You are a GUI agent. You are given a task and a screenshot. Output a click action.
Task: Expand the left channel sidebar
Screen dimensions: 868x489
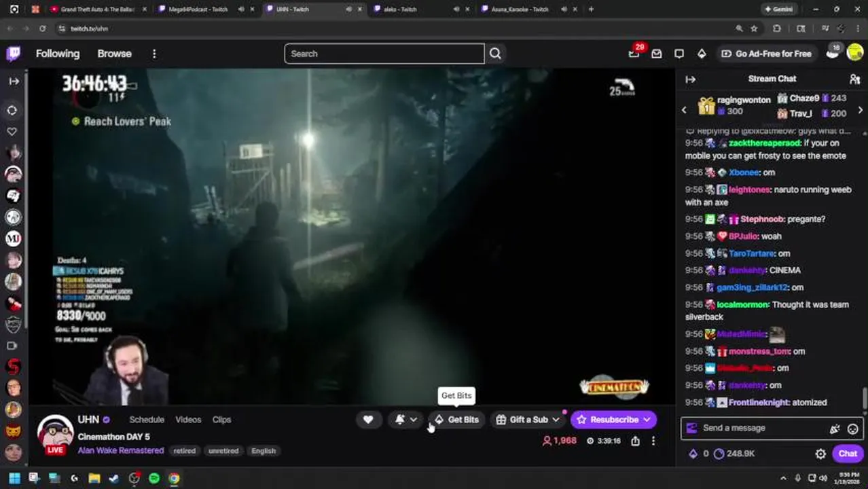[14, 81]
